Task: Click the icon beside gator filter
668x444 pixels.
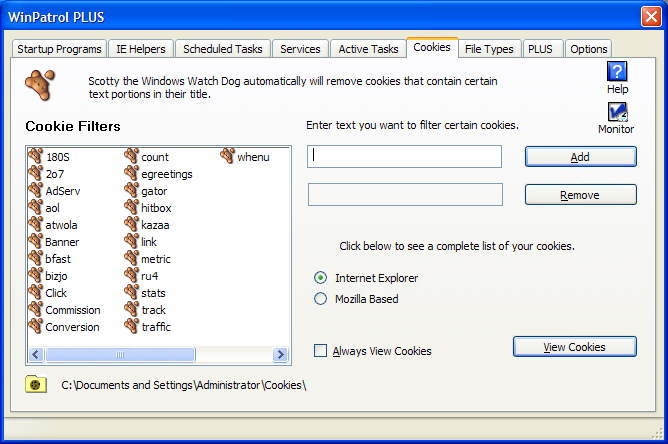Action: 132,190
